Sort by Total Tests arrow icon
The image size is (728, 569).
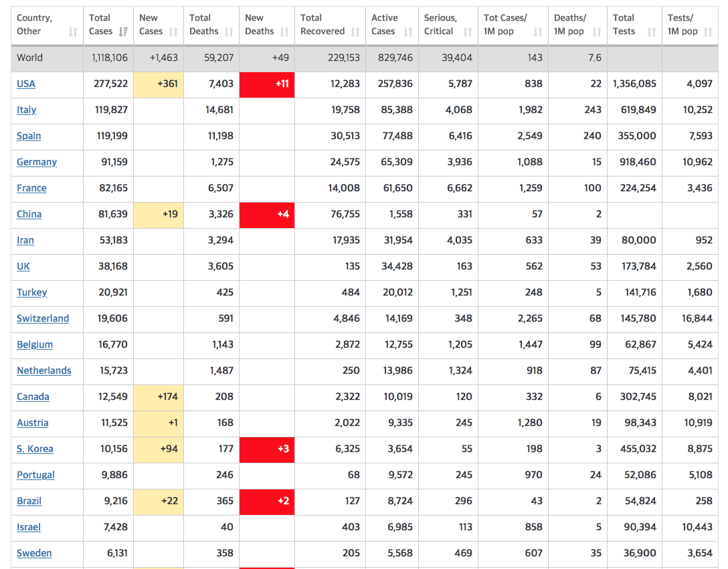(652, 31)
